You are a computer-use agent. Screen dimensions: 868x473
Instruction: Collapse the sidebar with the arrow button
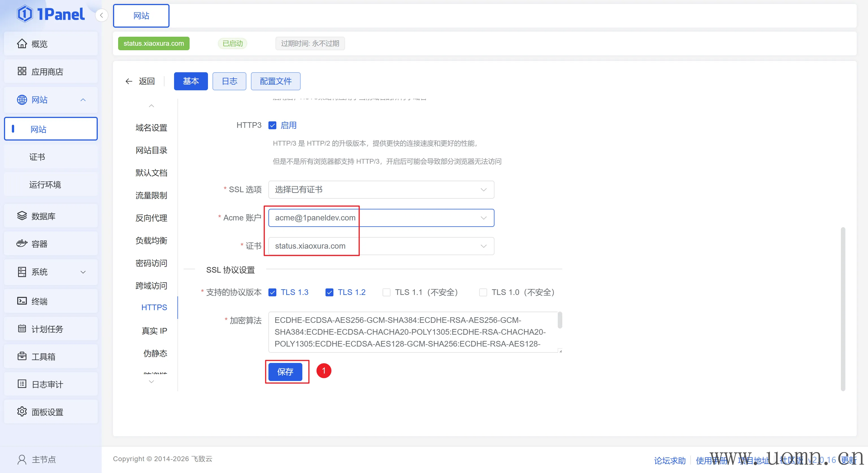click(101, 16)
